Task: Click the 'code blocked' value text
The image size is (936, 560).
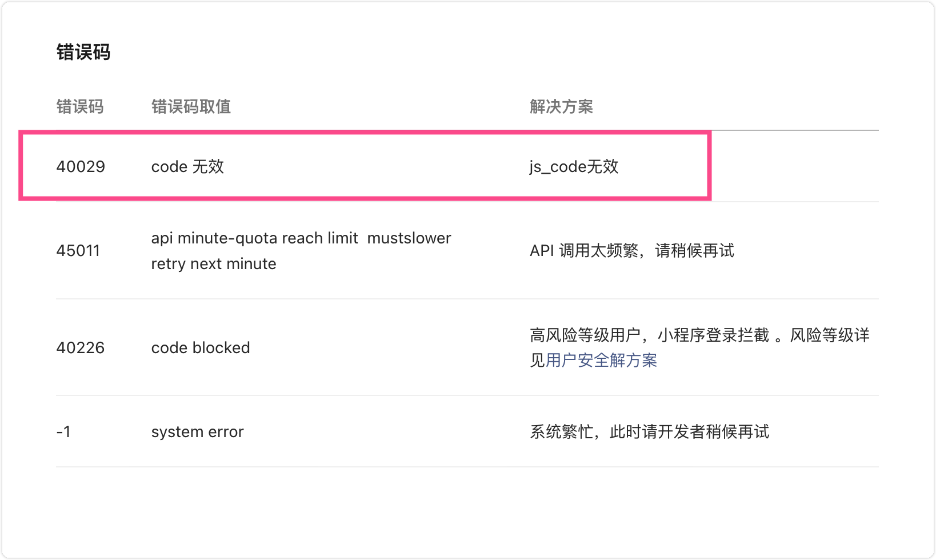Action: (x=201, y=348)
